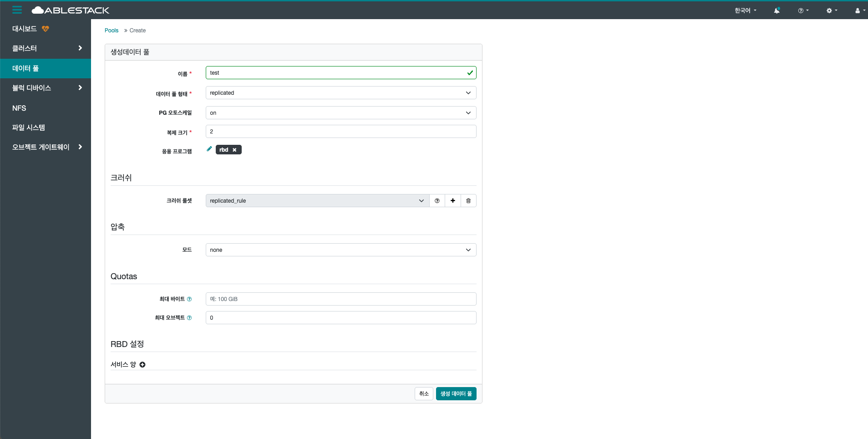The image size is (868, 439).
Task: Show help for 최대 오브젝트
Action: click(189, 318)
